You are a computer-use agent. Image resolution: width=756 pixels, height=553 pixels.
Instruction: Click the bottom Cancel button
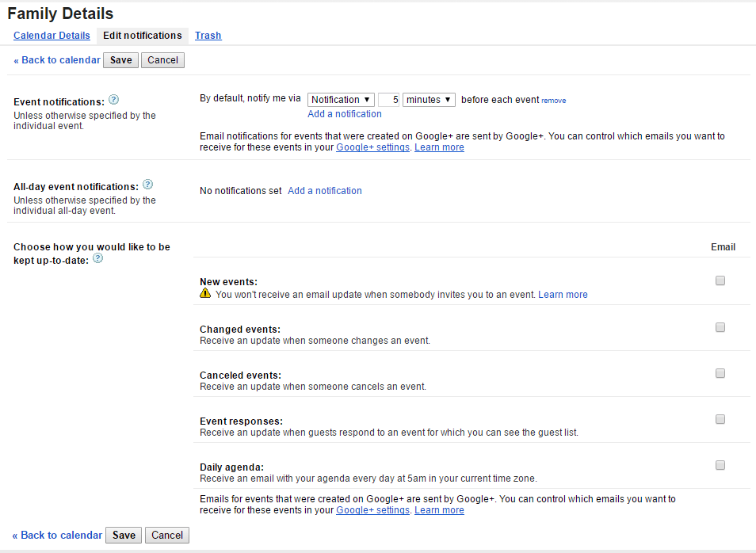(x=167, y=536)
